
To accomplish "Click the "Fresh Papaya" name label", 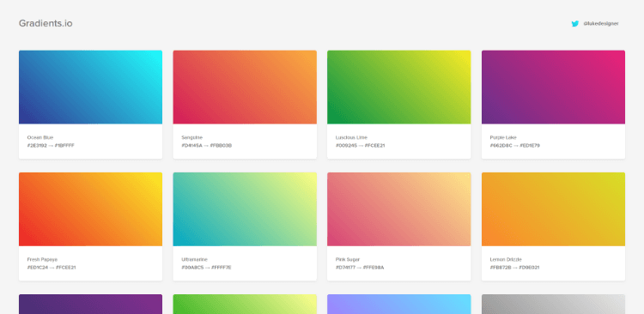I will (42, 259).
